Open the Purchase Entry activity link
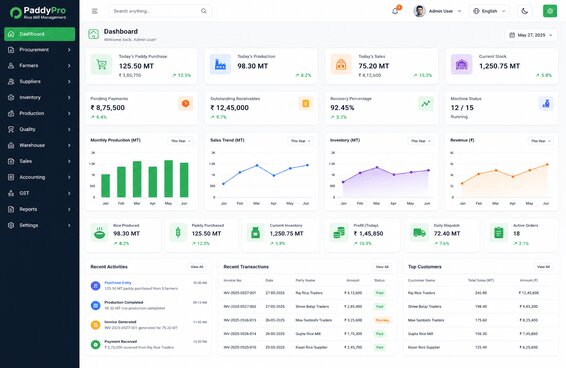The width and height of the screenshot is (566, 368). click(118, 283)
